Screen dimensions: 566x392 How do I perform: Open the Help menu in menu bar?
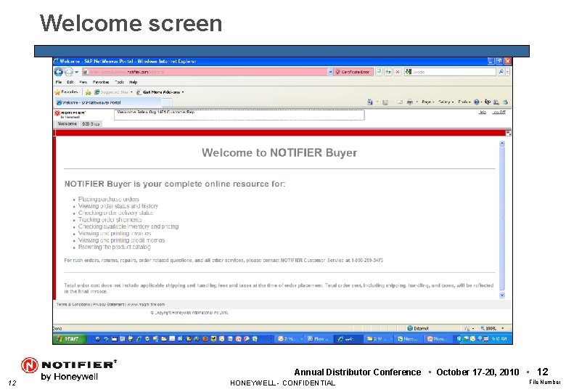(134, 82)
